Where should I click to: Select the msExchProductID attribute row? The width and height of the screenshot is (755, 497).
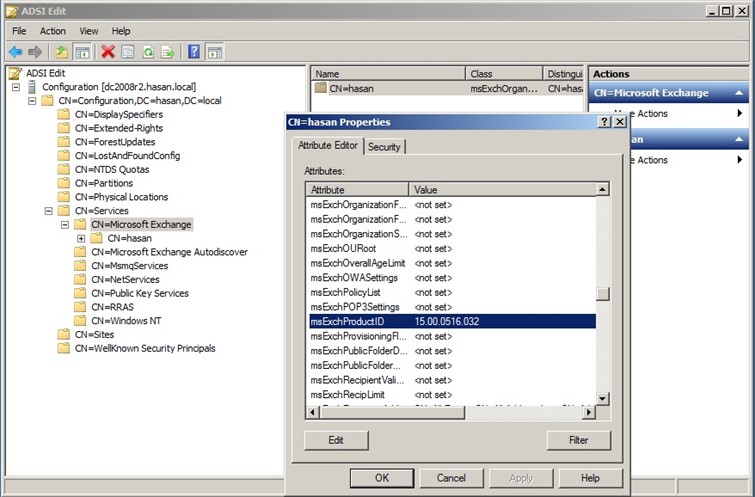(x=452, y=322)
